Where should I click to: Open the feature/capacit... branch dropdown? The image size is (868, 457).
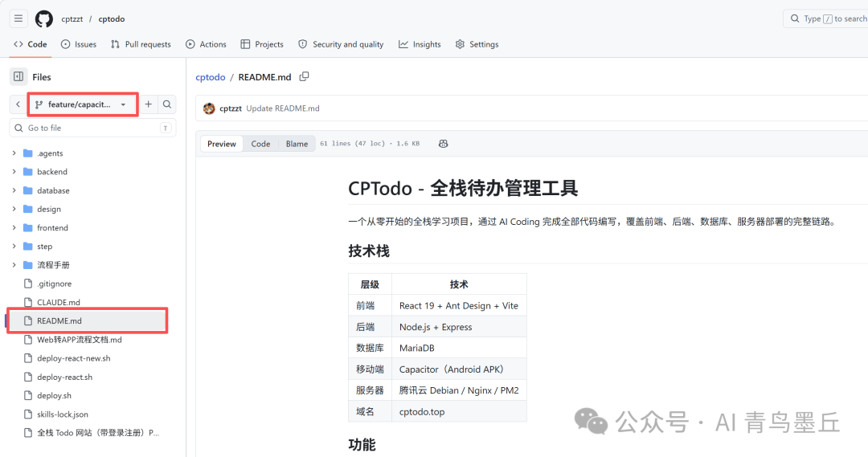tap(83, 104)
